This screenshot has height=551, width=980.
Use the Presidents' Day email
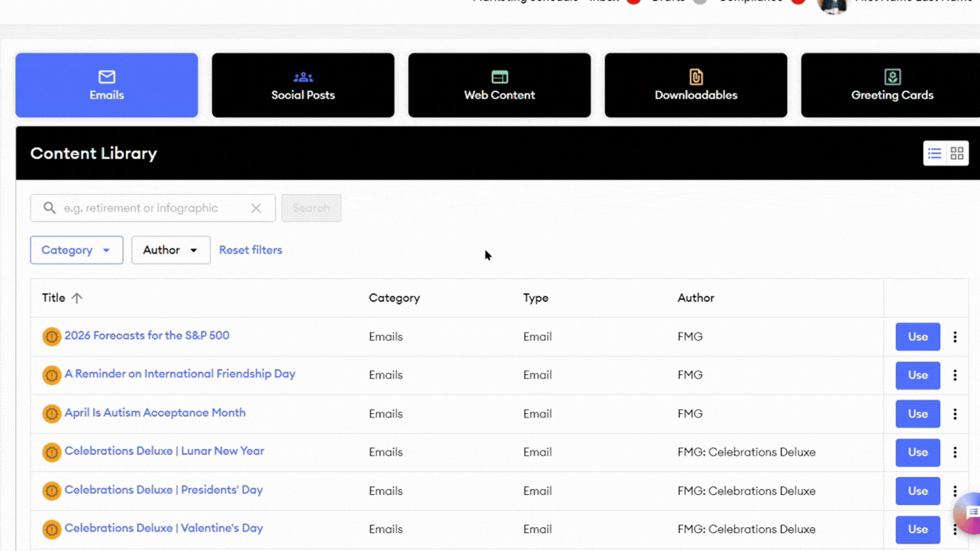(x=917, y=491)
